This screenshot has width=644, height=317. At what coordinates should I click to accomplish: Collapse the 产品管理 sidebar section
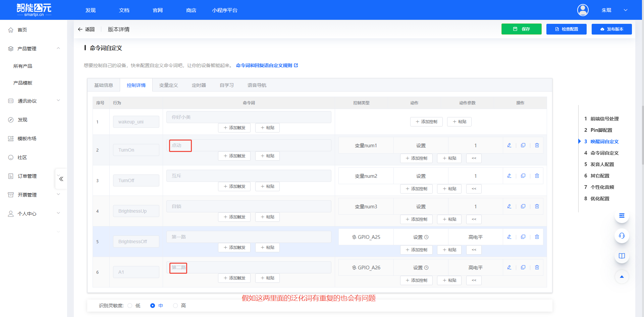click(58, 48)
